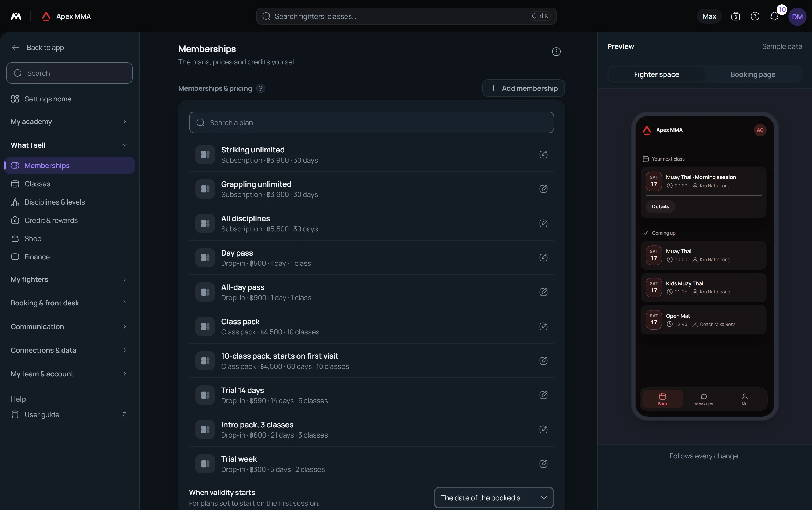Edit the Trial week plan
812x510 pixels.
(543, 464)
